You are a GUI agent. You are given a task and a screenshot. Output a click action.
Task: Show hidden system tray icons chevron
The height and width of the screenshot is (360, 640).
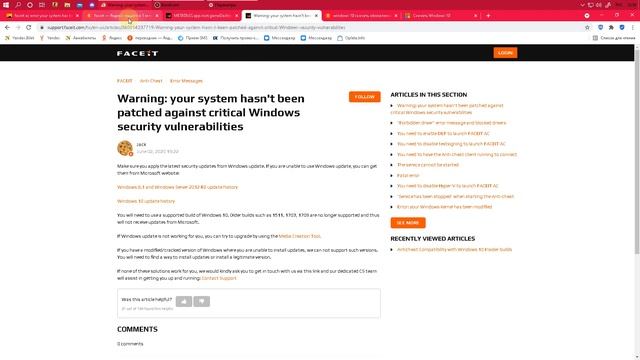click(582, 5)
